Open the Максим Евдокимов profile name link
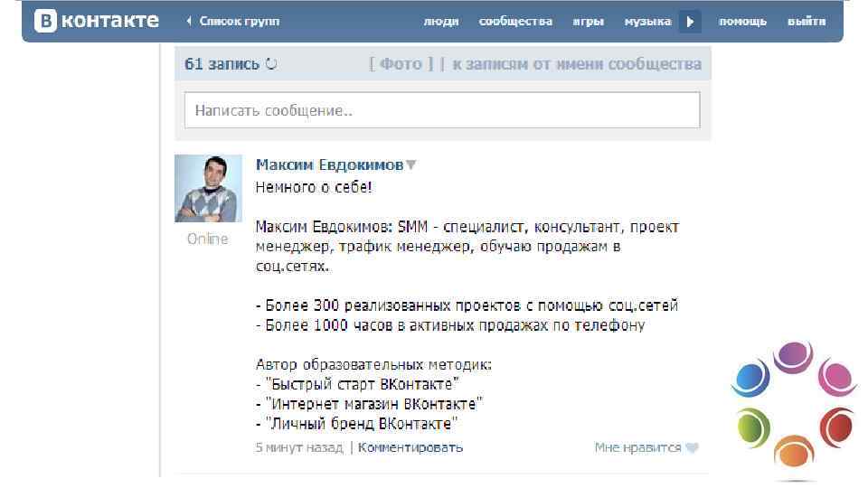The width and height of the screenshot is (868, 488). [329, 164]
